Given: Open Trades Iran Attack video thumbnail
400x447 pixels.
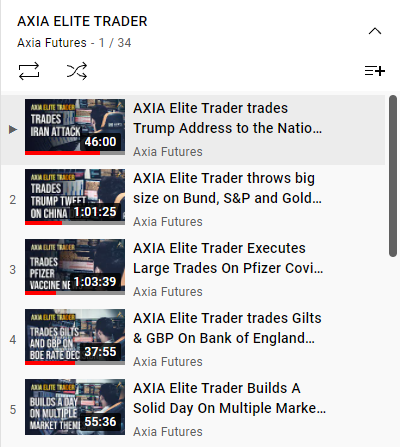Looking at the screenshot, I should tap(75, 127).
